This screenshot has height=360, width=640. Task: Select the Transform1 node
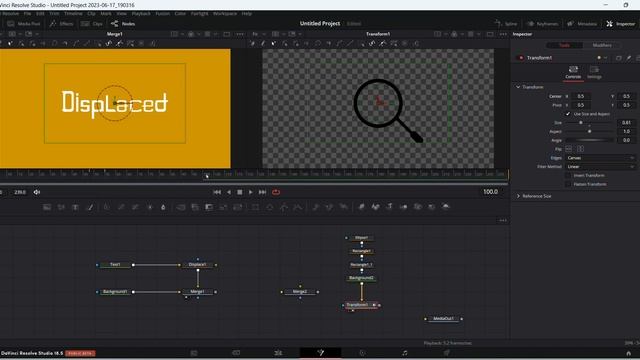click(361, 305)
